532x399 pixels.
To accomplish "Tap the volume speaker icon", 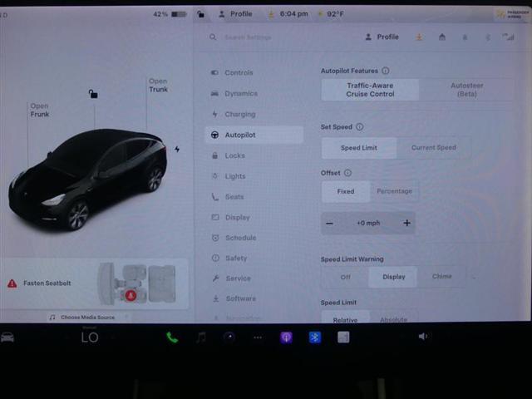I will tap(423, 337).
